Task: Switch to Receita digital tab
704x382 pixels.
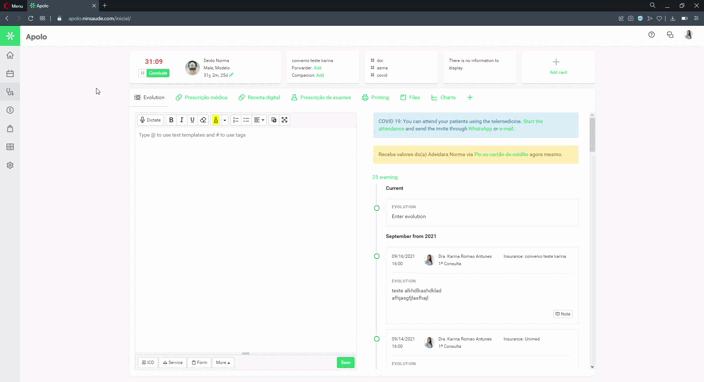Action: tap(259, 97)
